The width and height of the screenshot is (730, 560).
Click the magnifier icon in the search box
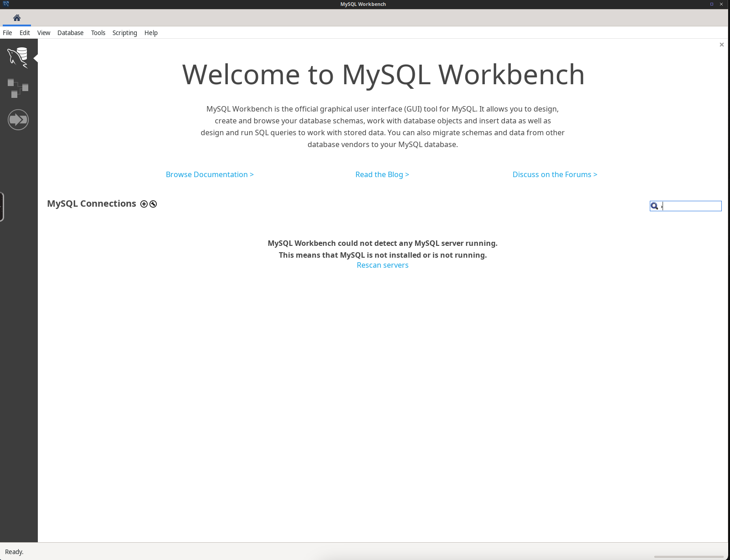click(655, 206)
